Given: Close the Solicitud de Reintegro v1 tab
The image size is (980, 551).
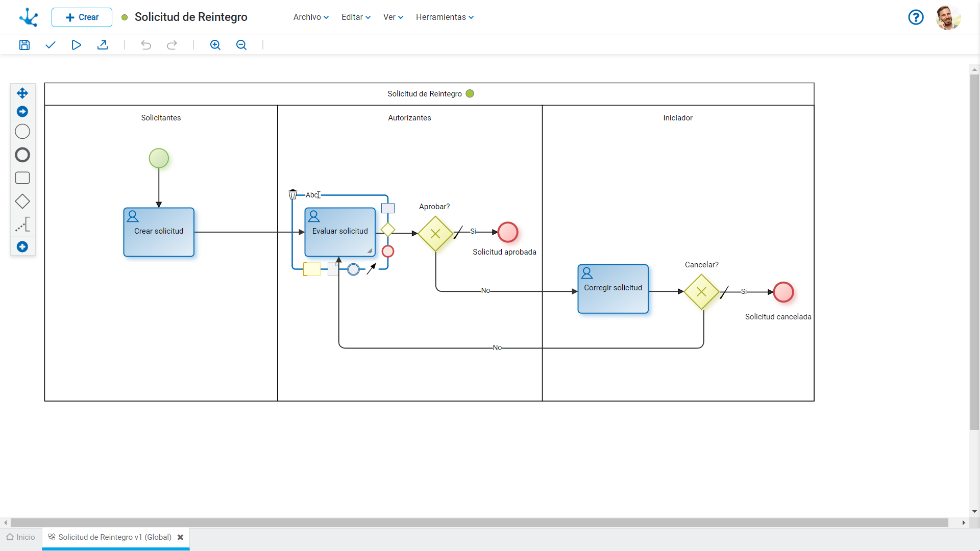Looking at the screenshot, I should (180, 537).
